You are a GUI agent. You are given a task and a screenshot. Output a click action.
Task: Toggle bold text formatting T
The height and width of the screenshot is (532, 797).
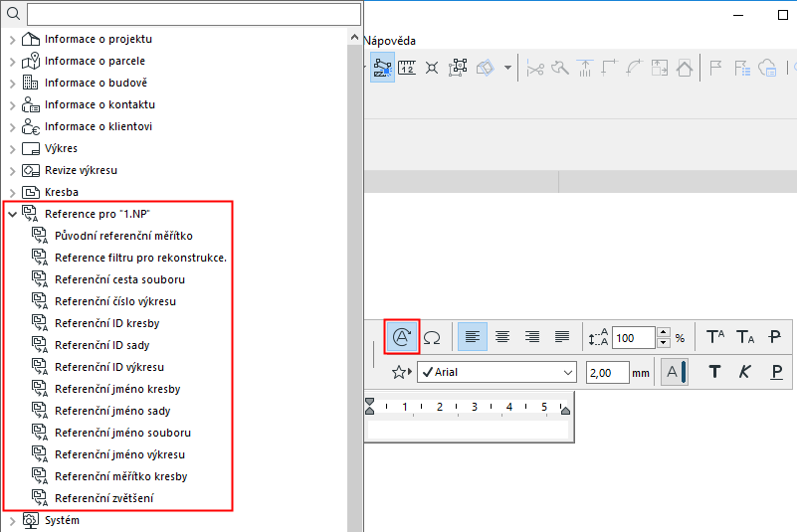[714, 372]
